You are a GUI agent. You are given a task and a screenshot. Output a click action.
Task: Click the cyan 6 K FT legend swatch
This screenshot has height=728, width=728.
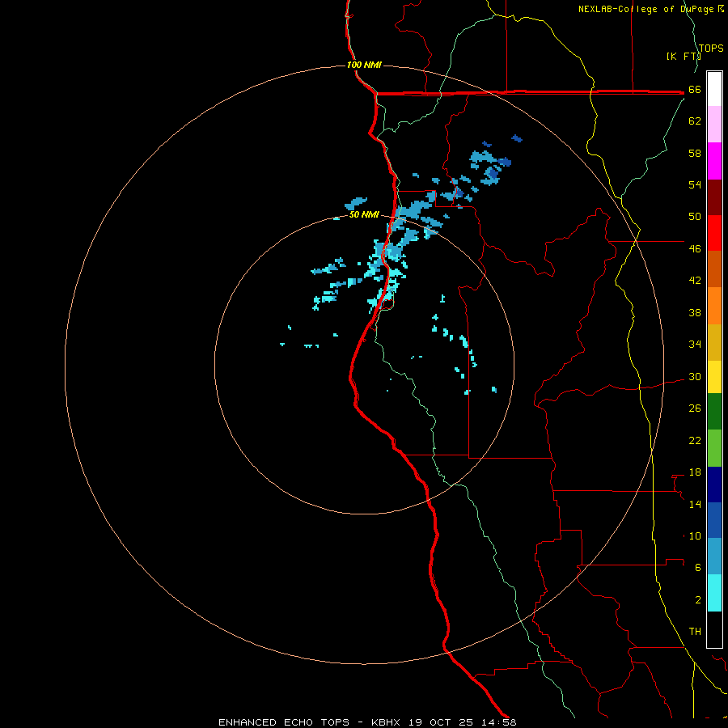(x=714, y=593)
